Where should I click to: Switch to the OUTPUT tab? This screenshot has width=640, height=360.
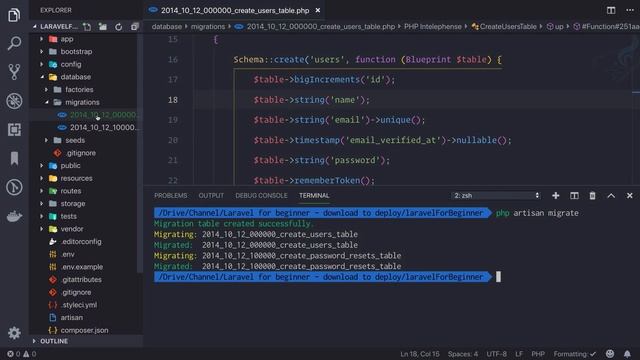[x=211, y=196]
